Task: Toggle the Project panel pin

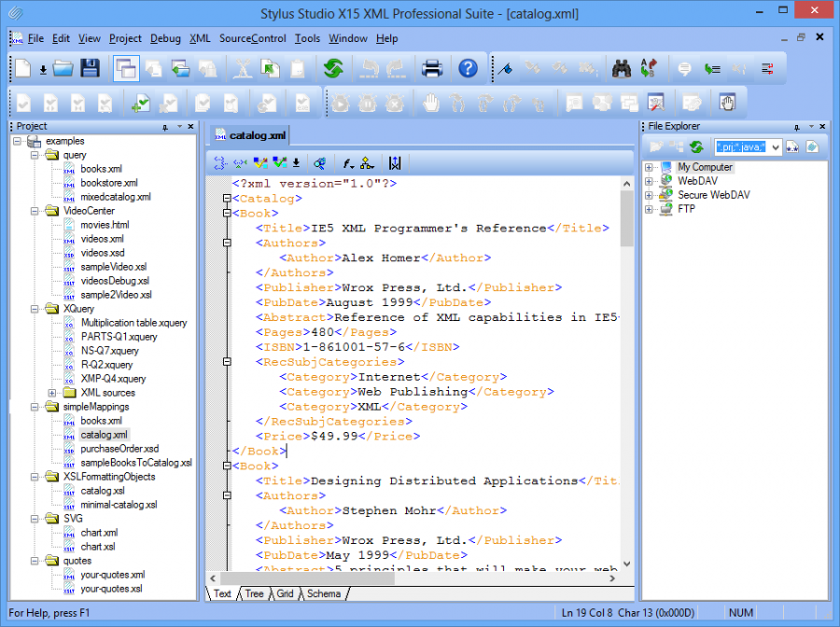Action: point(165,126)
